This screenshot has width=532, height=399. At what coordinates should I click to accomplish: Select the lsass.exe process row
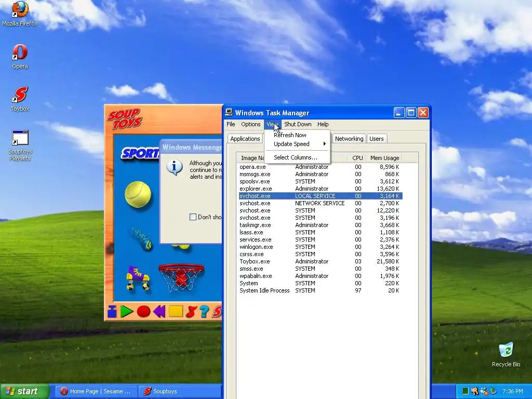click(320, 232)
